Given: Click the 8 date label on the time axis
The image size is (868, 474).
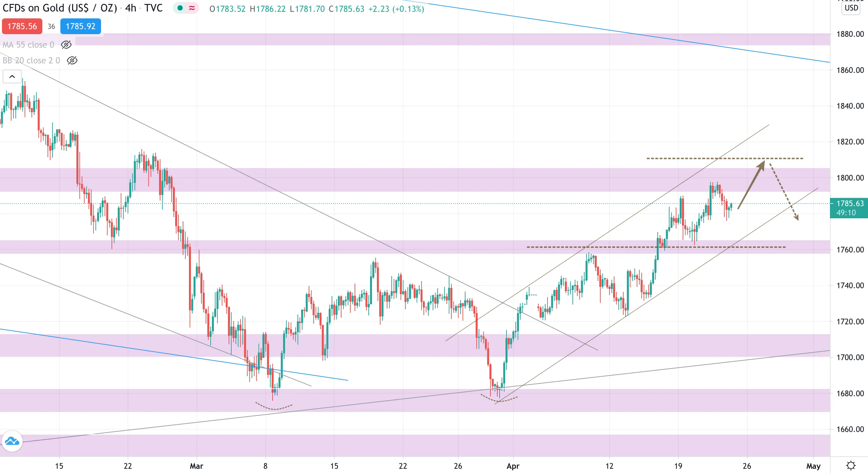Looking at the screenshot, I should coord(265,466).
